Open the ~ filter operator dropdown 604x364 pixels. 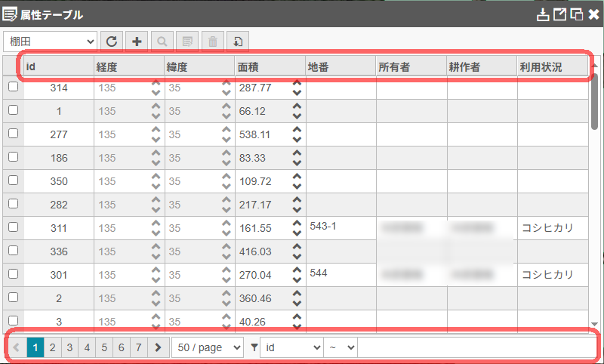tap(341, 347)
